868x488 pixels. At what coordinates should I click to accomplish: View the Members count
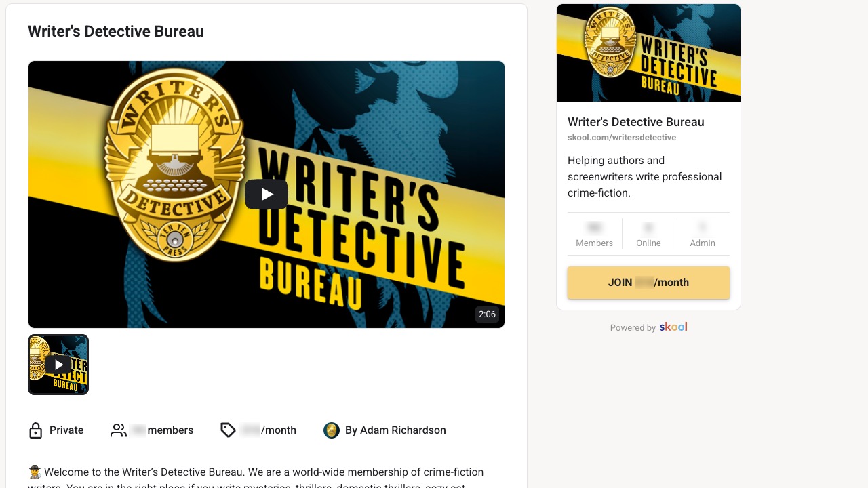coord(595,234)
